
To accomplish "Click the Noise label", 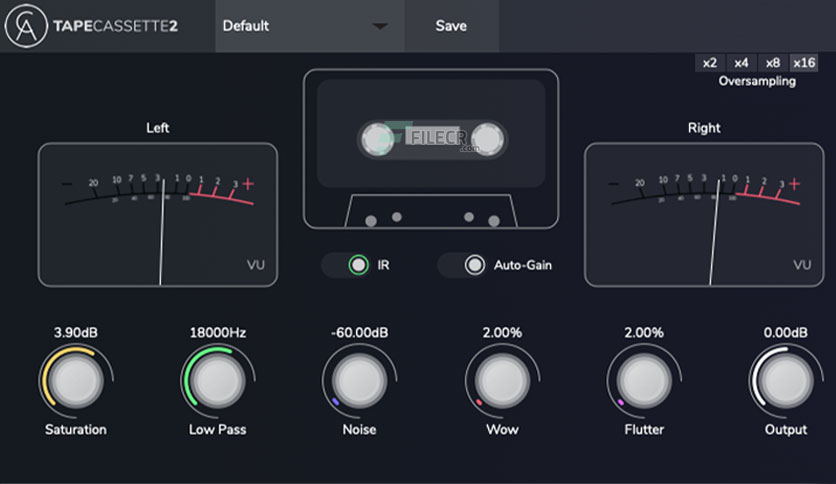I will (359, 430).
